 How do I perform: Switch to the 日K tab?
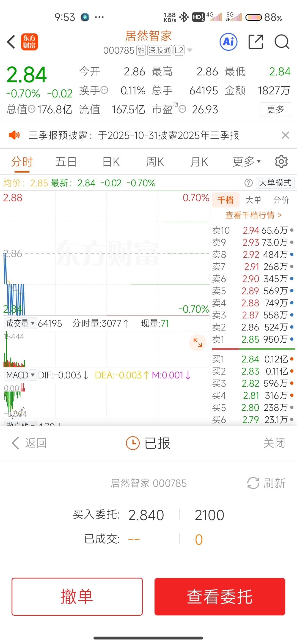[x=111, y=162]
